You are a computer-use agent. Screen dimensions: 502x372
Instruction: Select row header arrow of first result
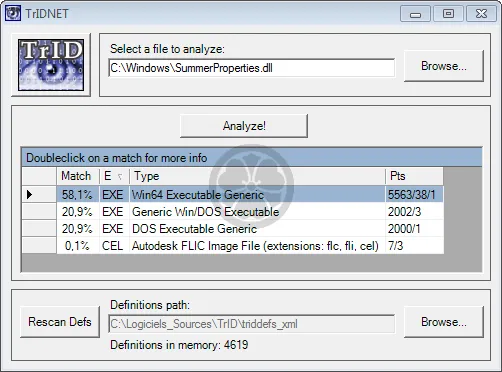click(x=39, y=194)
